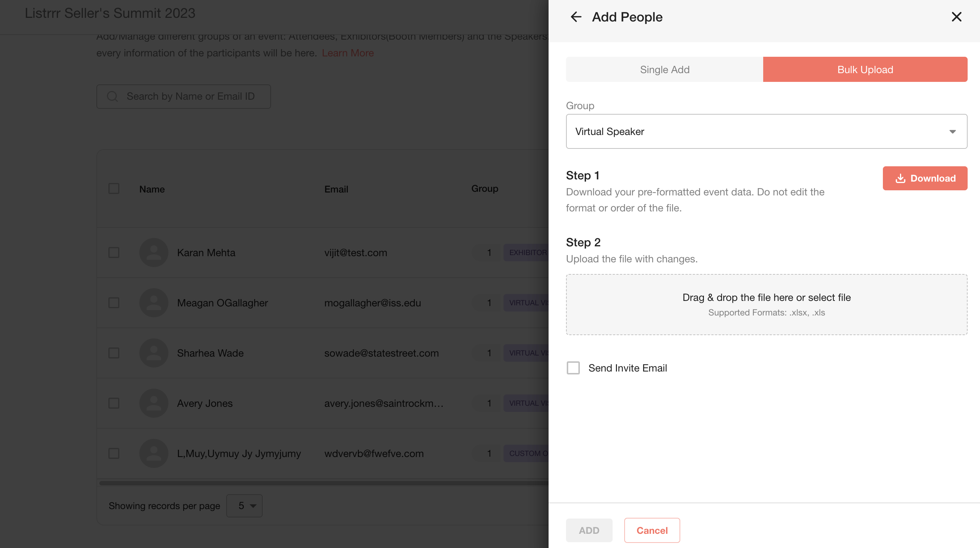This screenshot has height=548, width=980.
Task: Click Karan Mehta's avatar icon
Action: pyautogui.click(x=154, y=252)
